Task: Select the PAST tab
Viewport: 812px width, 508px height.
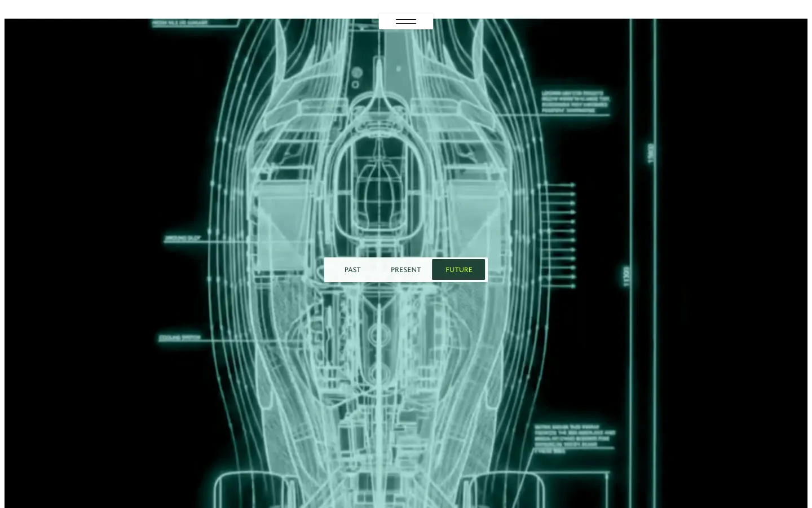Action: (352, 270)
